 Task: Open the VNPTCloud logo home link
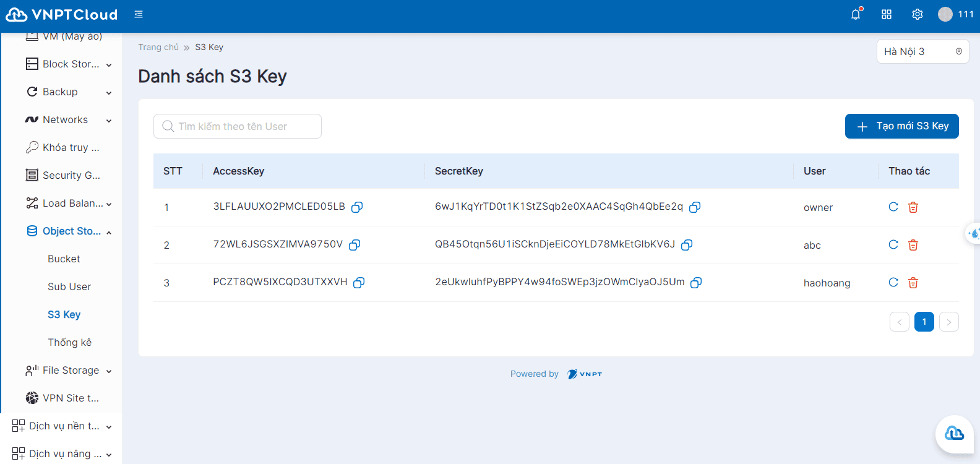point(61,14)
